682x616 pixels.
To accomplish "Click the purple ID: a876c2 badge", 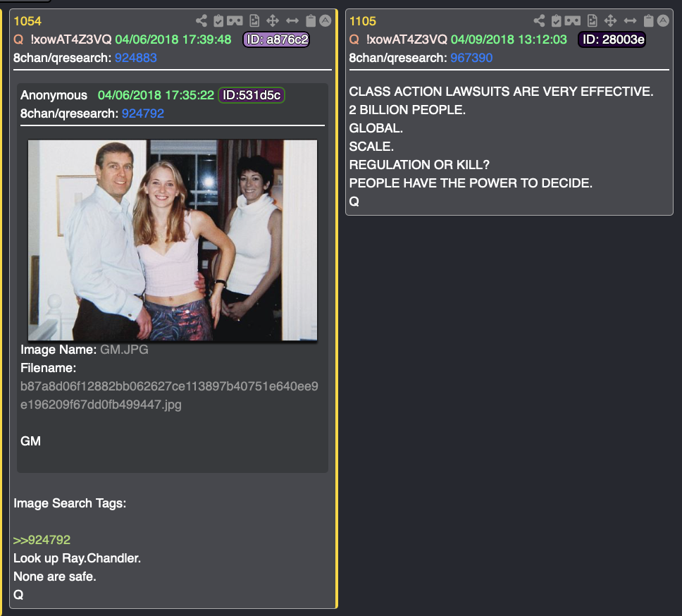I will [x=276, y=39].
